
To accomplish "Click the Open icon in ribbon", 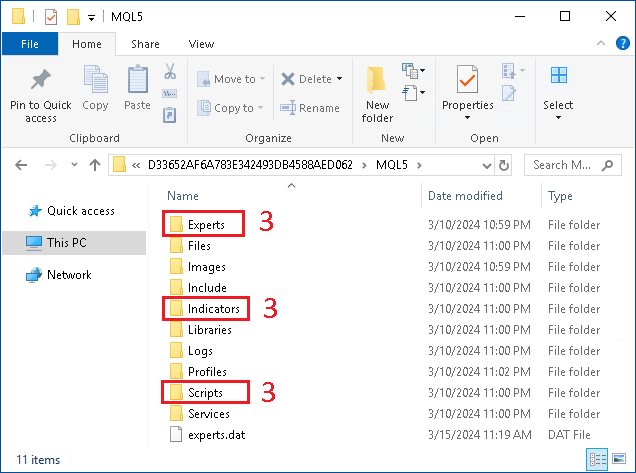I will tap(509, 71).
